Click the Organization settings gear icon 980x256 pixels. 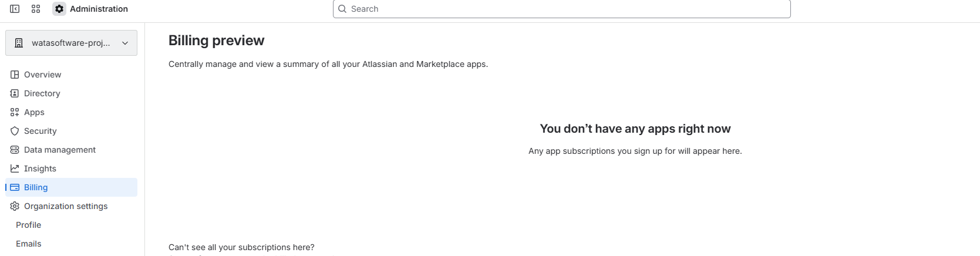(15, 206)
